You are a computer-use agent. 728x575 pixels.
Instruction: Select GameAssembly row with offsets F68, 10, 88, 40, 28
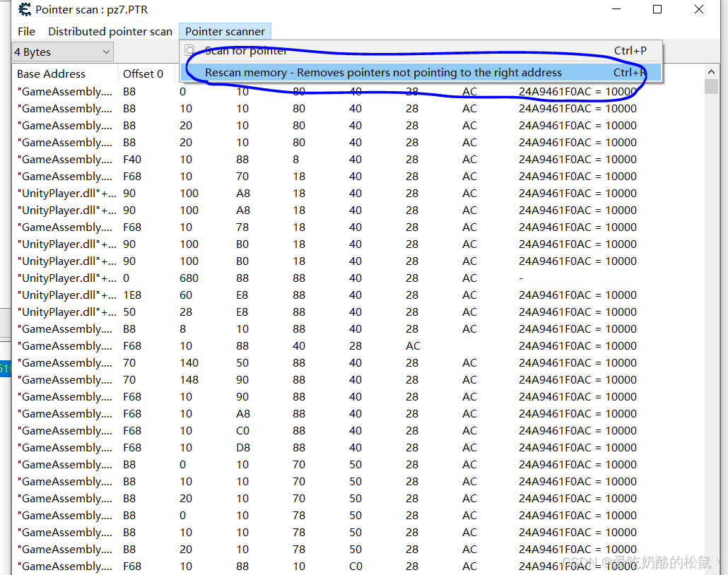[358, 345]
